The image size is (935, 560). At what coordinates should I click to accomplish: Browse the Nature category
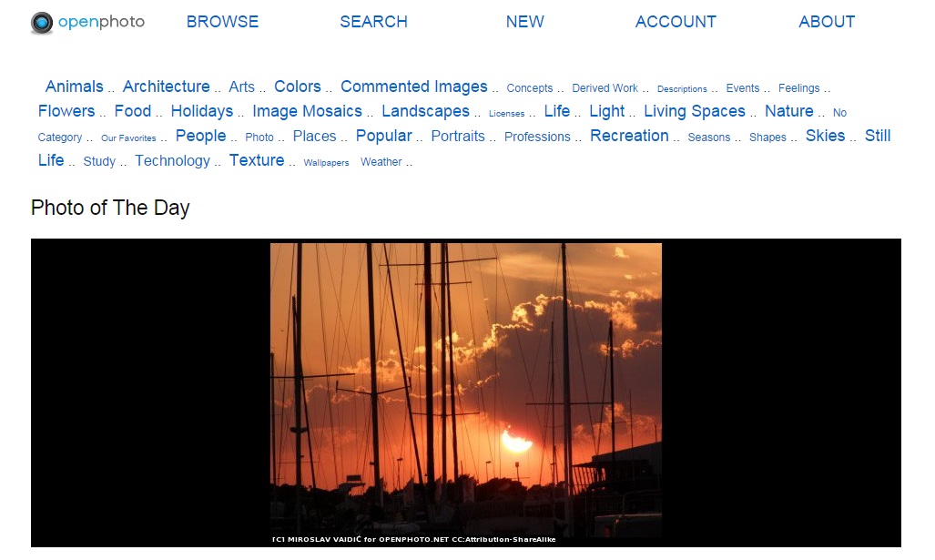pos(789,111)
